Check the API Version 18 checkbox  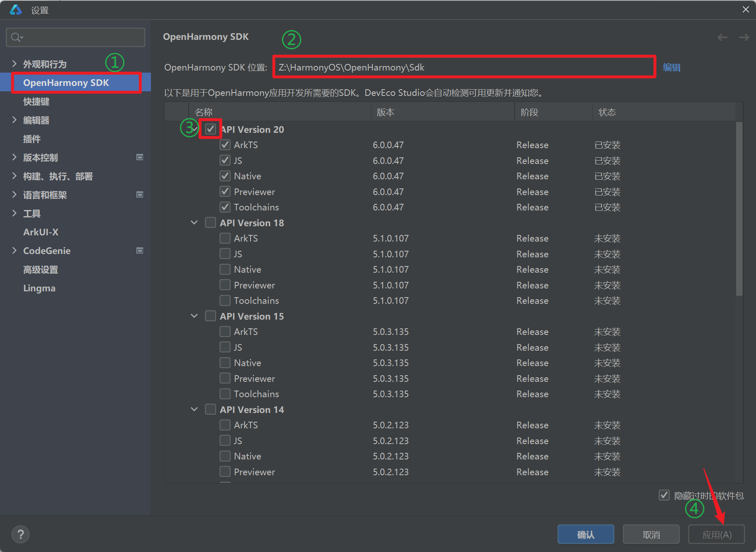coord(211,222)
